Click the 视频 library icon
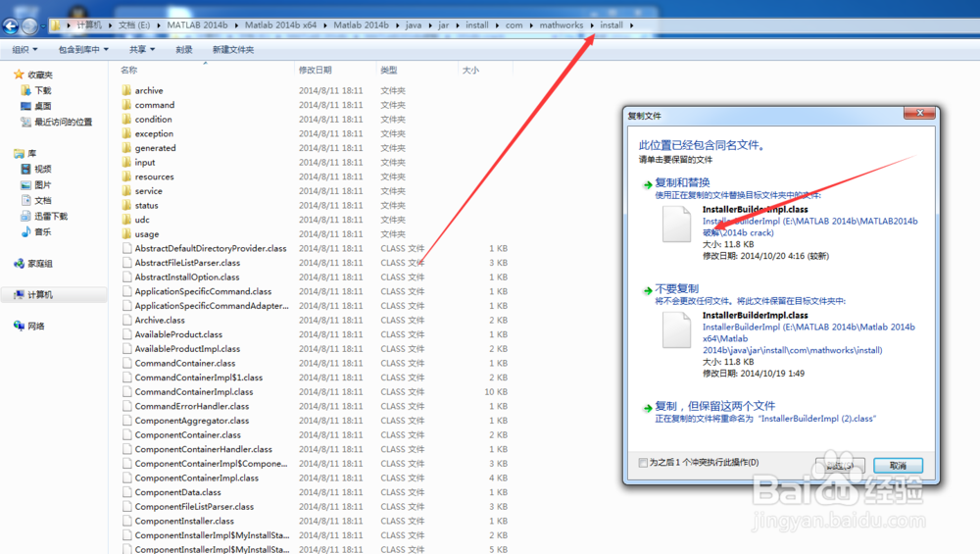Screen dimensions: 980x554 pos(25,169)
